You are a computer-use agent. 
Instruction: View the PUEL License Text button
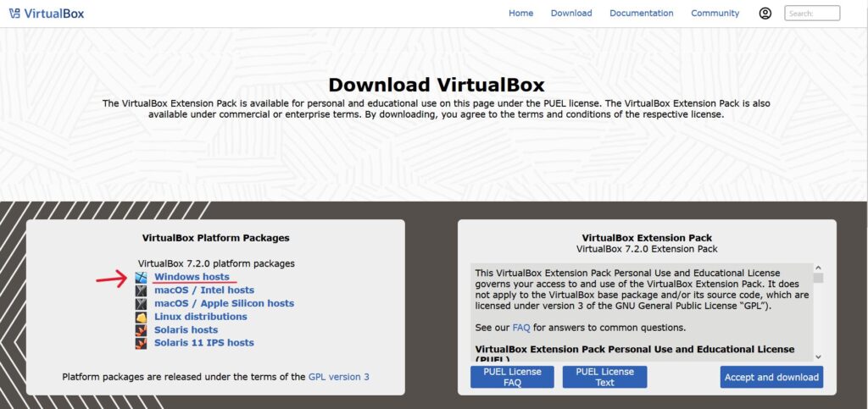click(604, 377)
